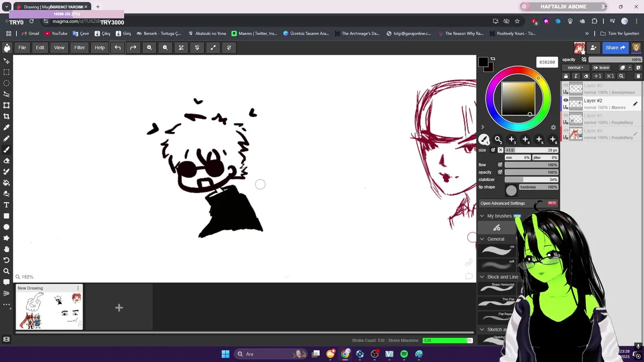Toggle visibility of Layer #3
The image size is (644, 362).
pyautogui.click(x=566, y=85)
